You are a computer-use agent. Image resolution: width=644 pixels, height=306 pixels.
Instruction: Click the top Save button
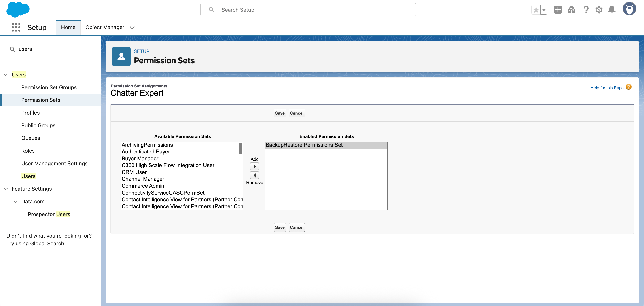coord(280,113)
